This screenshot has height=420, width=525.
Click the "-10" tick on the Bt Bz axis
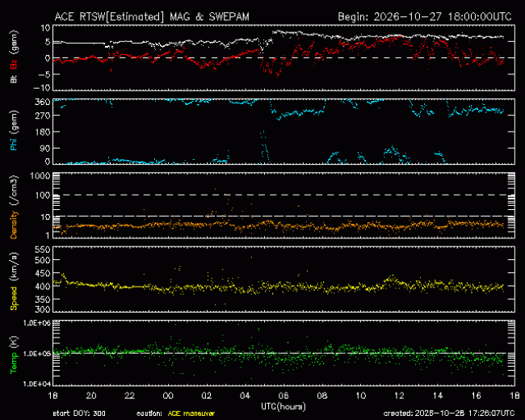click(42, 88)
